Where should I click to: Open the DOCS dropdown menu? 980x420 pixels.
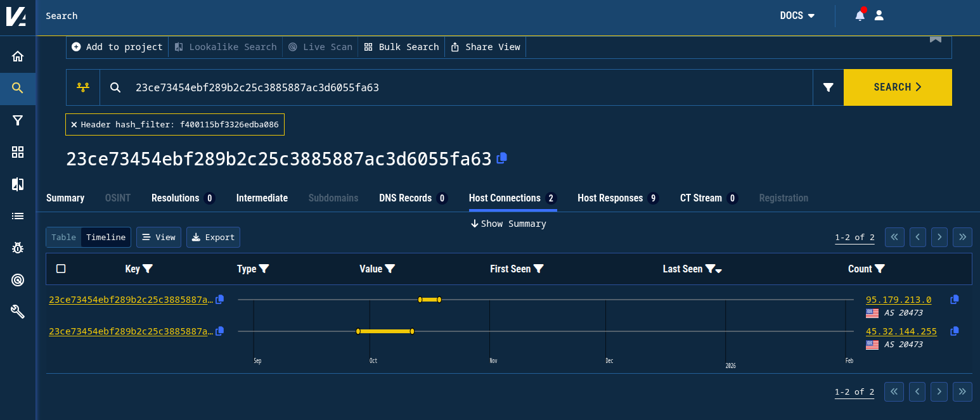pyautogui.click(x=797, y=15)
